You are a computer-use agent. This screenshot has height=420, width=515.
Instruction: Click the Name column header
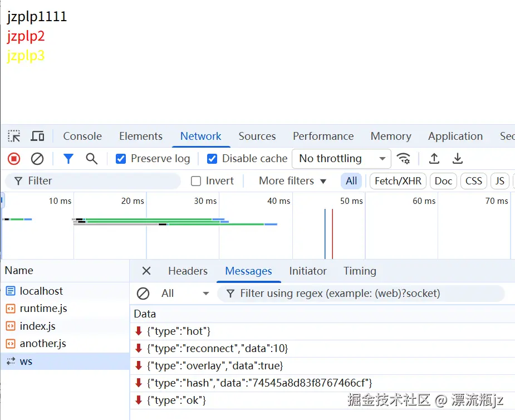point(65,271)
